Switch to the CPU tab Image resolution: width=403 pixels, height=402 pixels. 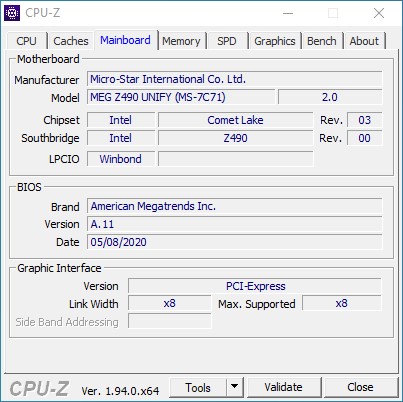(x=26, y=41)
